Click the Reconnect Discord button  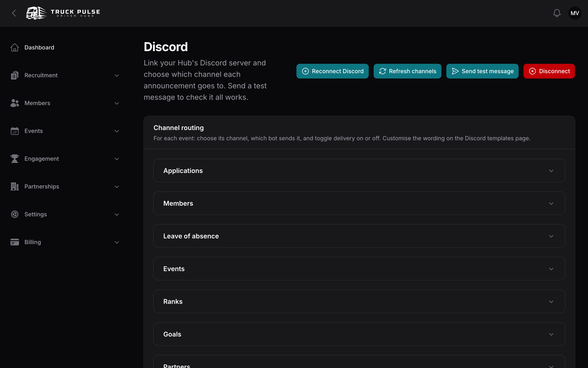(x=332, y=71)
